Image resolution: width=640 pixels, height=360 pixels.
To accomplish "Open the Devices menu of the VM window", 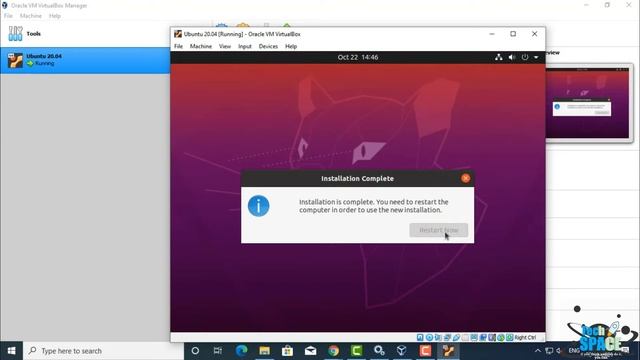I will point(268,46).
